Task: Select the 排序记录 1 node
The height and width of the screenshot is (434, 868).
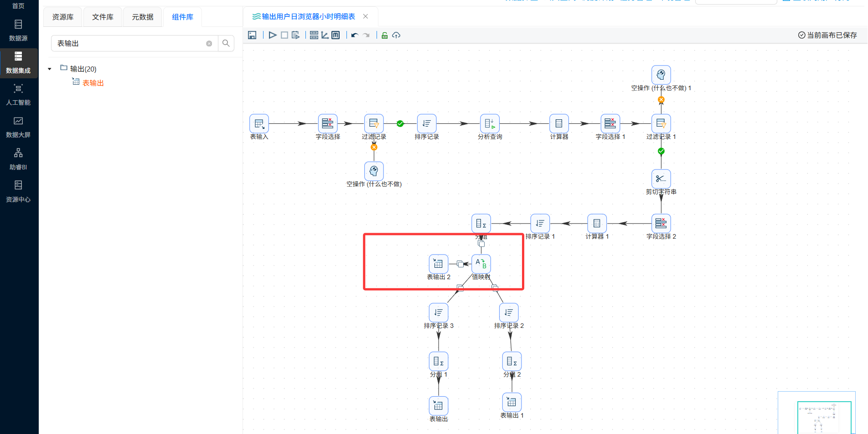Action: pyautogui.click(x=540, y=223)
